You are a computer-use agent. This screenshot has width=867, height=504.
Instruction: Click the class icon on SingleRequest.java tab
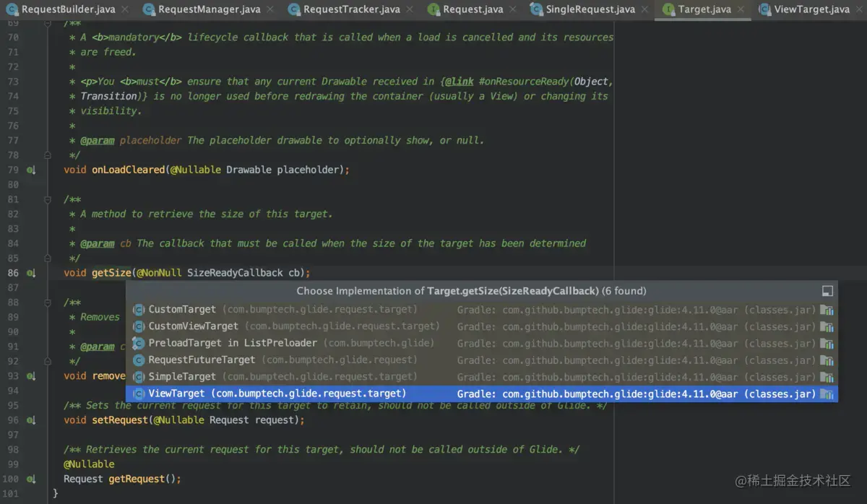pos(536,9)
